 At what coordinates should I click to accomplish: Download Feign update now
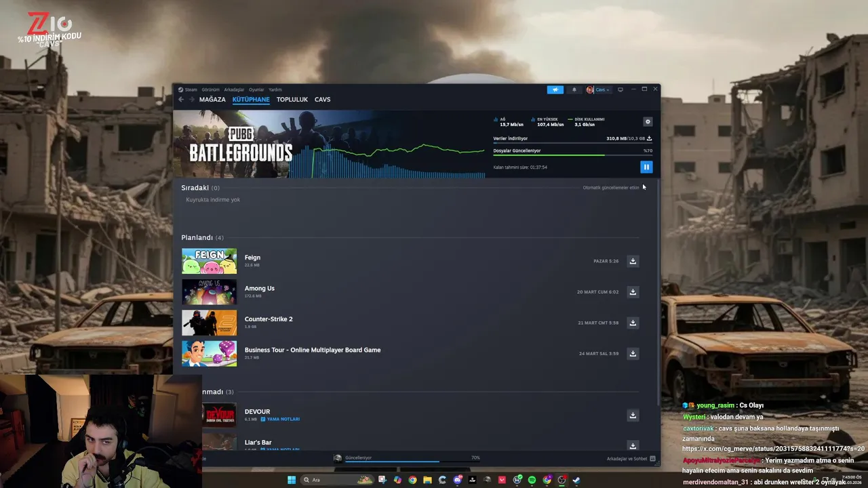tap(633, 261)
